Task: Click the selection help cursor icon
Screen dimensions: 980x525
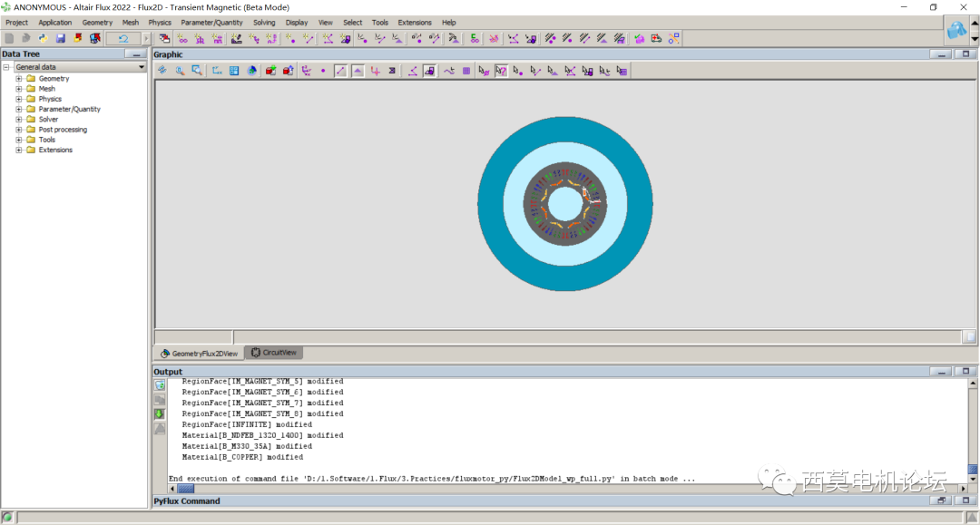Action: (501, 71)
